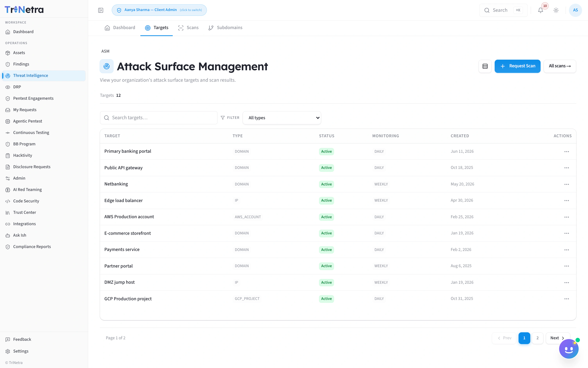The height and width of the screenshot is (368, 588).
Task: Open Disclosure Requests
Action: pos(44,167)
